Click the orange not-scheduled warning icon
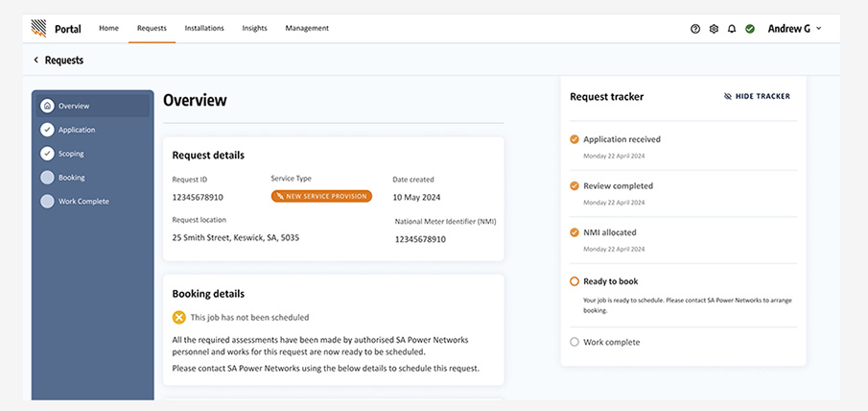 (178, 318)
